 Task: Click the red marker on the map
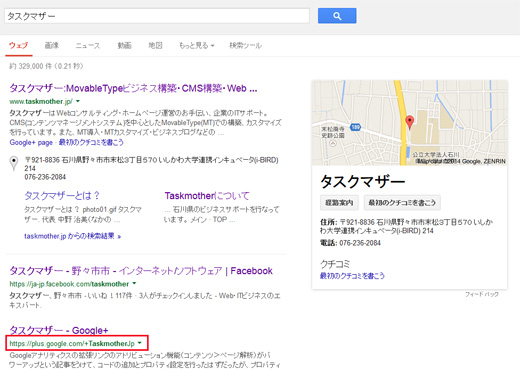(x=410, y=122)
